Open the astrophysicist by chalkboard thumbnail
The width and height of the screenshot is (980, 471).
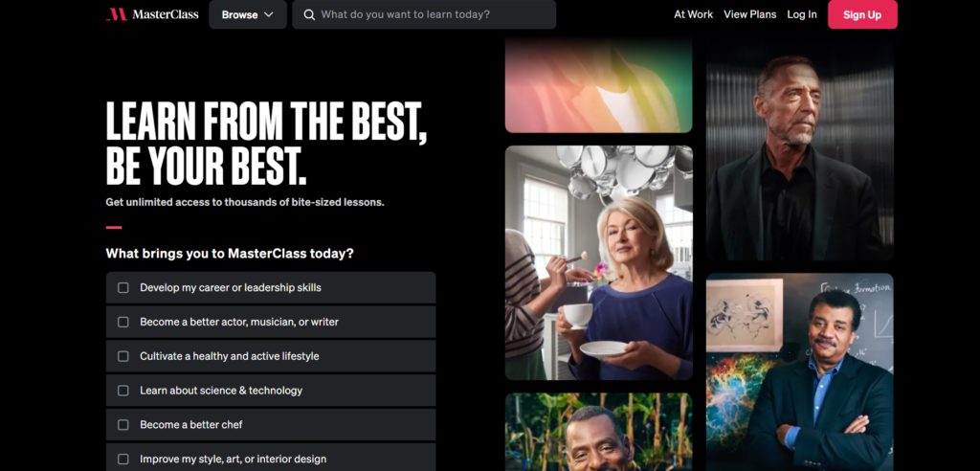(x=800, y=372)
